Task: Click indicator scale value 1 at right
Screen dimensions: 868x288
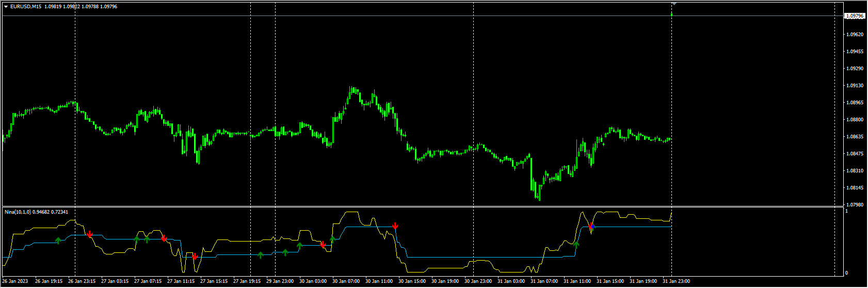Action: click(x=846, y=211)
